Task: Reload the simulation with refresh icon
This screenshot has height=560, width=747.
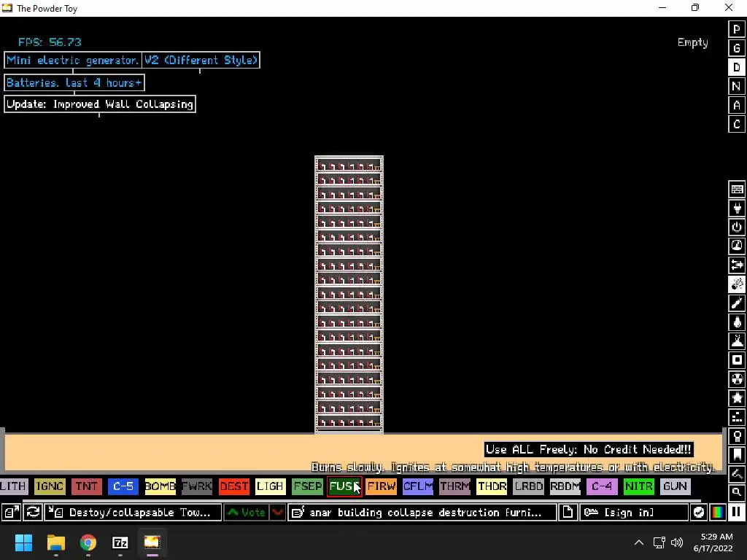Action: coord(33,513)
